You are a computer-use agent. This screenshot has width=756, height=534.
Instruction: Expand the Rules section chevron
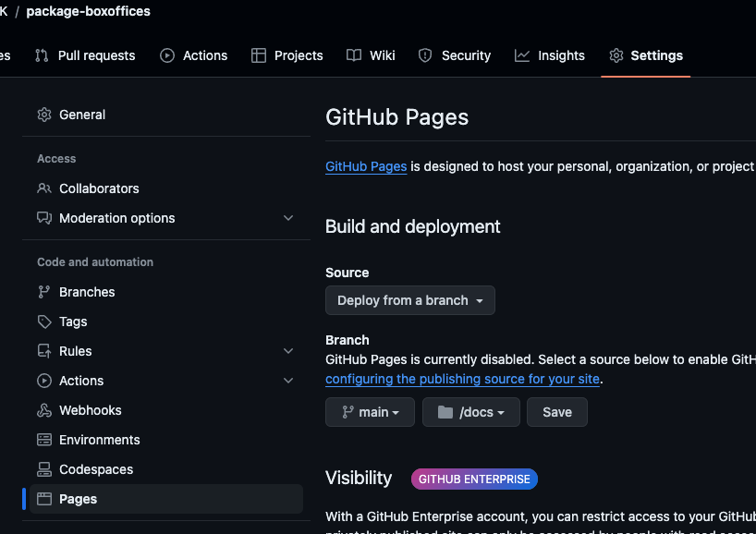click(288, 351)
